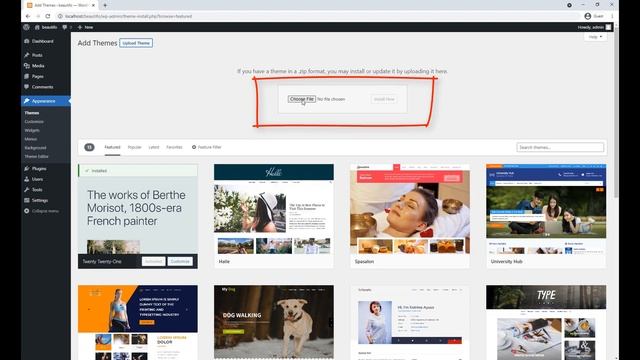Switch to the Popular tab

coord(134,147)
